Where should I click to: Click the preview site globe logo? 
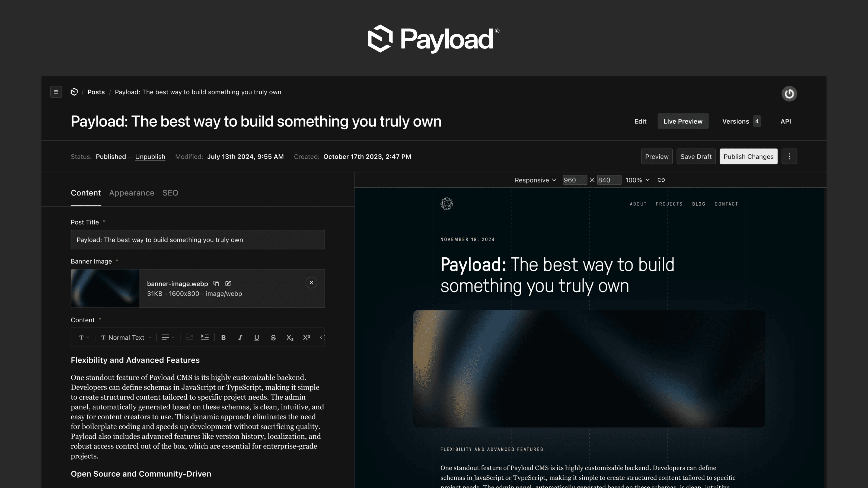(x=446, y=204)
